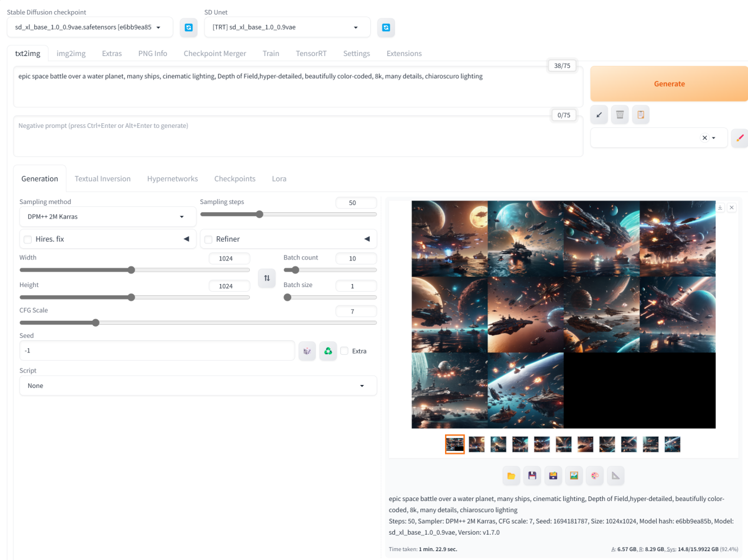
Task: Open the edit styles pencil icon
Action: point(740,138)
